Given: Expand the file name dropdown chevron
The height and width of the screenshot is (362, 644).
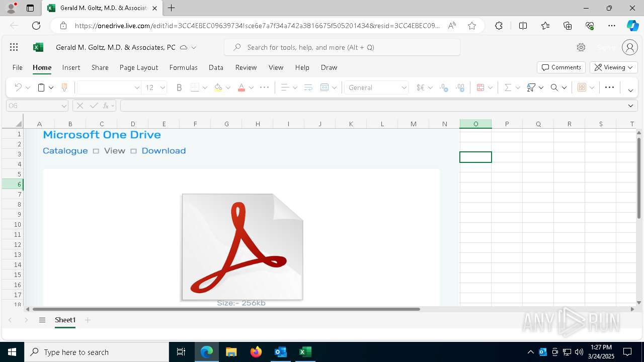Looking at the screenshot, I should click(194, 47).
